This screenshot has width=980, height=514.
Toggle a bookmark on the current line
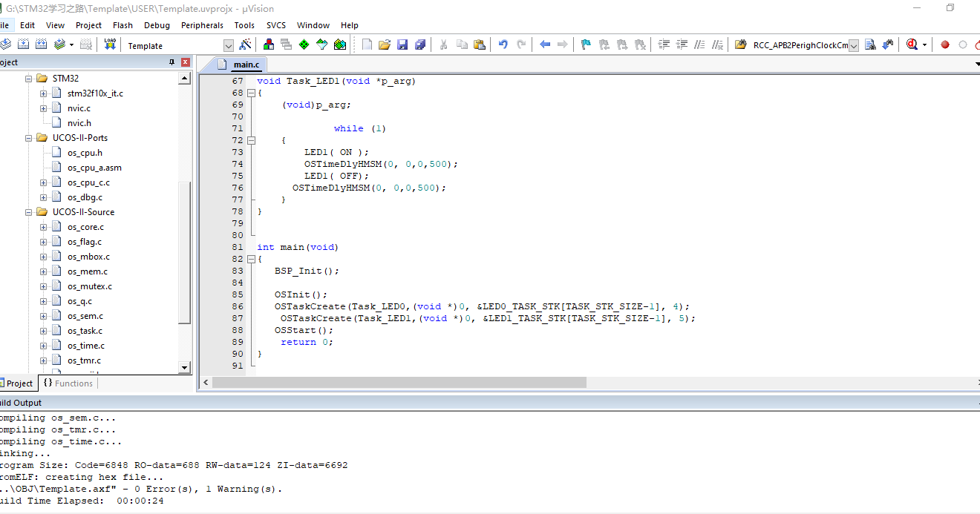(586, 45)
